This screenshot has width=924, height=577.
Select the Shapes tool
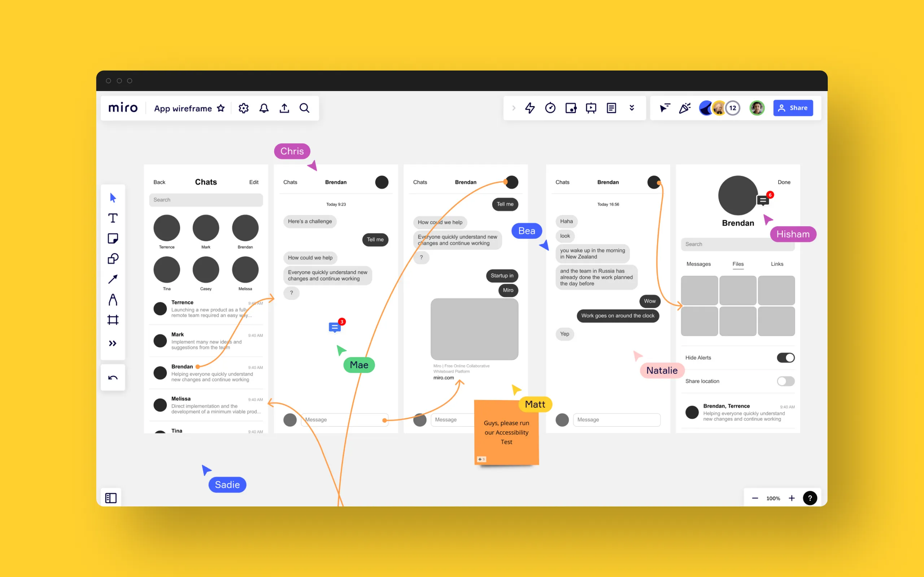pyautogui.click(x=113, y=259)
